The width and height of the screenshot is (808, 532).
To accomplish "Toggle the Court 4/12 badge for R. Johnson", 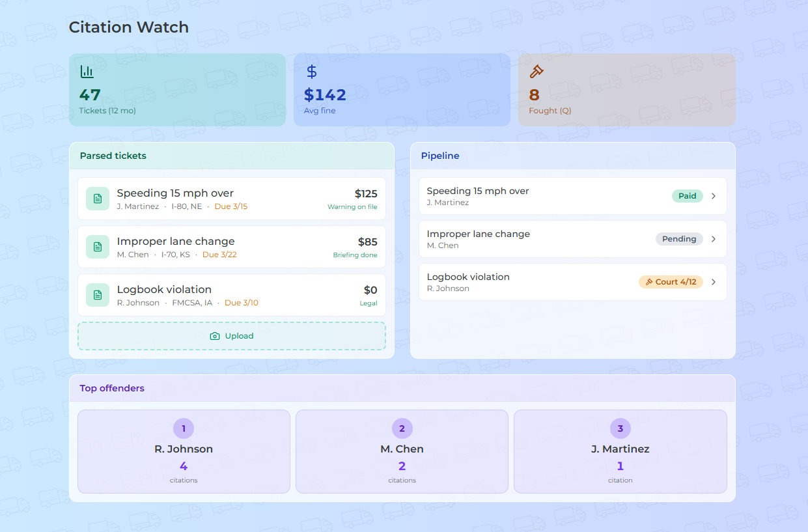I will 671,281.
